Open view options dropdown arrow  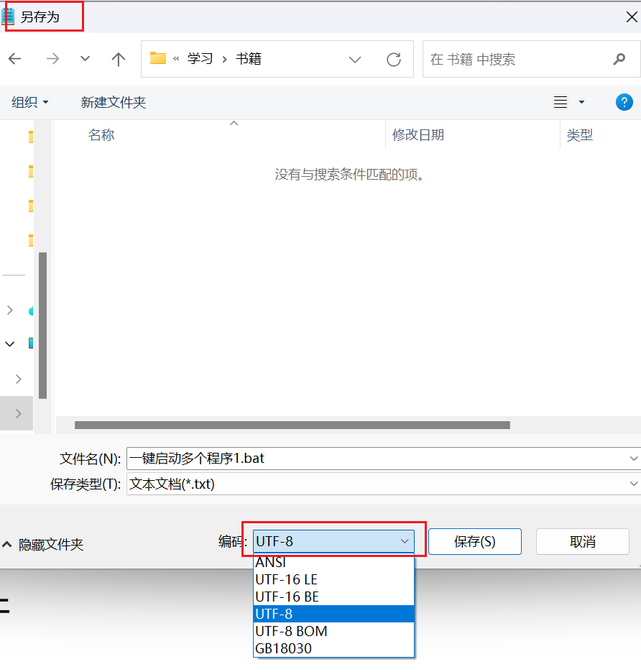coord(581,102)
